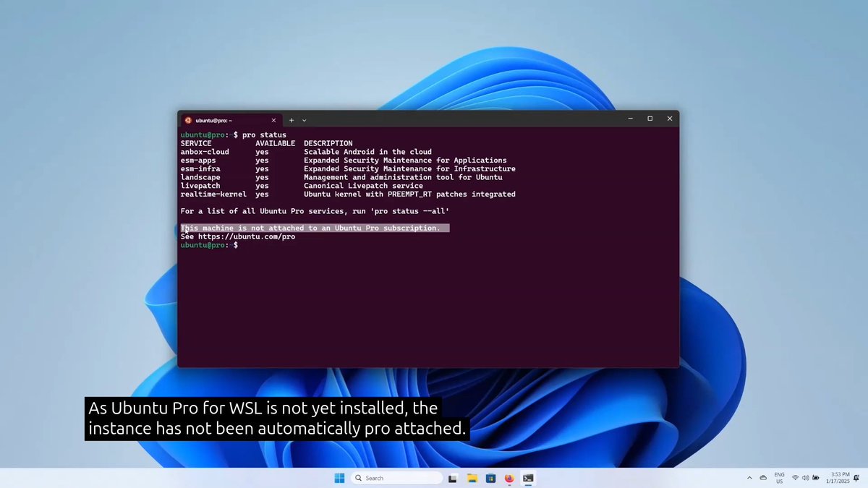Open Task View from the taskbar
Viewport: 868px width, 488px height.
click(453, 478)
